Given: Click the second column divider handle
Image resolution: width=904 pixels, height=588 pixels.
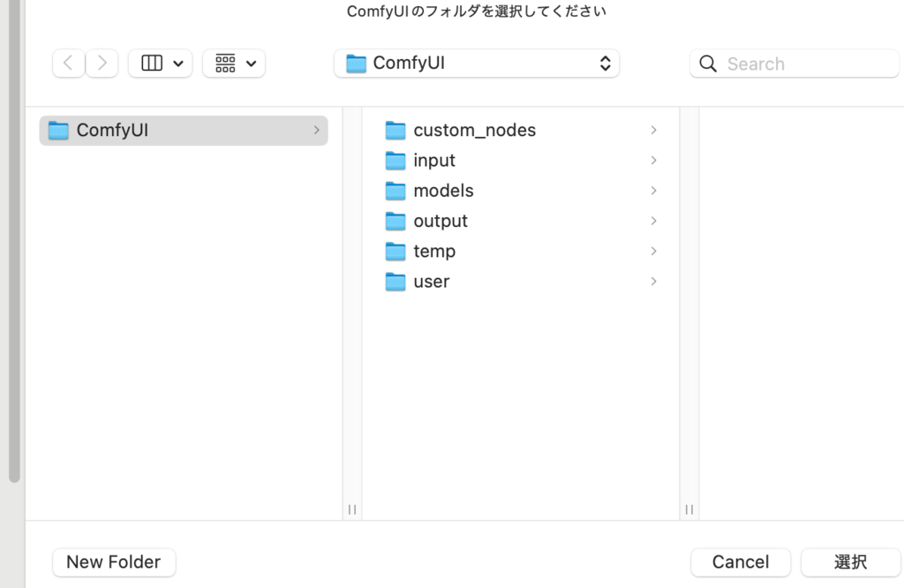Looking at the screenshot, I should (x=689, y=509).
